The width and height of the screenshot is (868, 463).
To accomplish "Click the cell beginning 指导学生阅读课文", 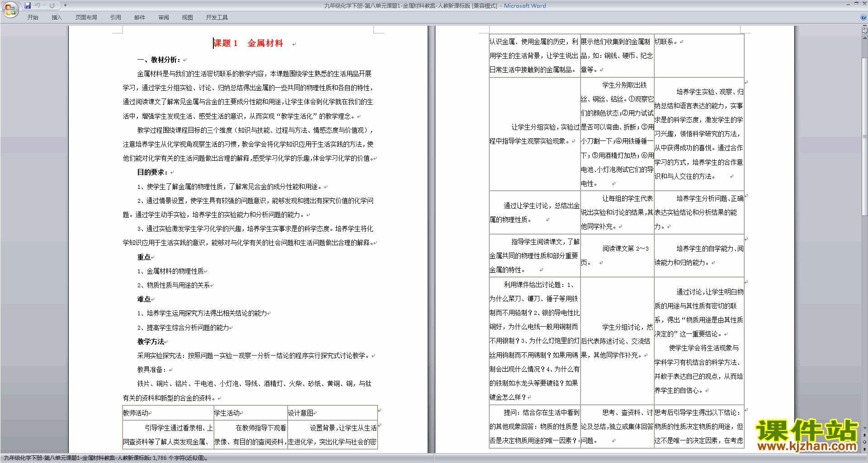I will 534,256.
